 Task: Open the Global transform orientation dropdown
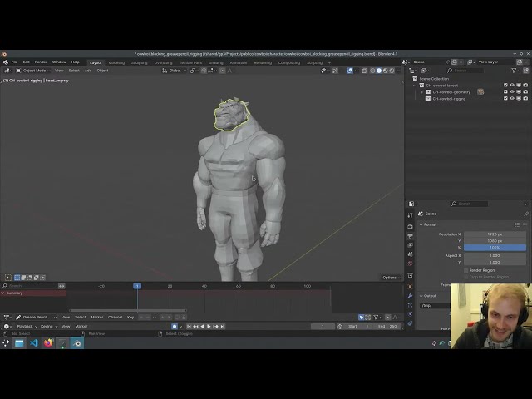click(174, 71)
